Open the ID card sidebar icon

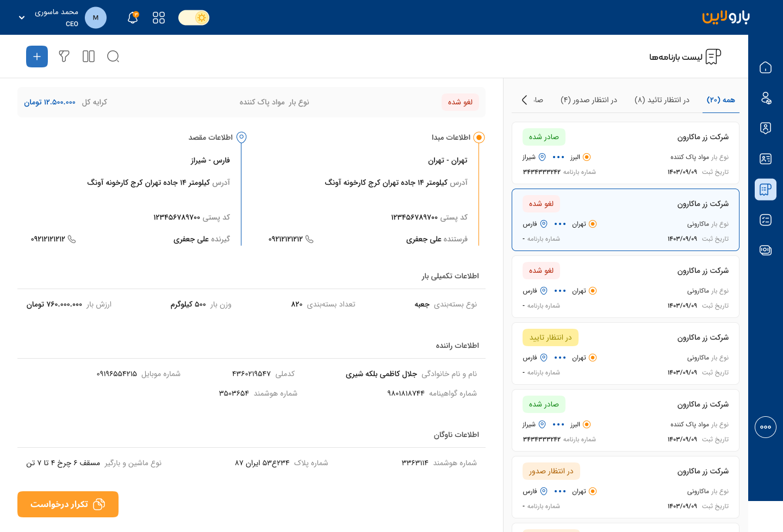(x=766, y=159)
